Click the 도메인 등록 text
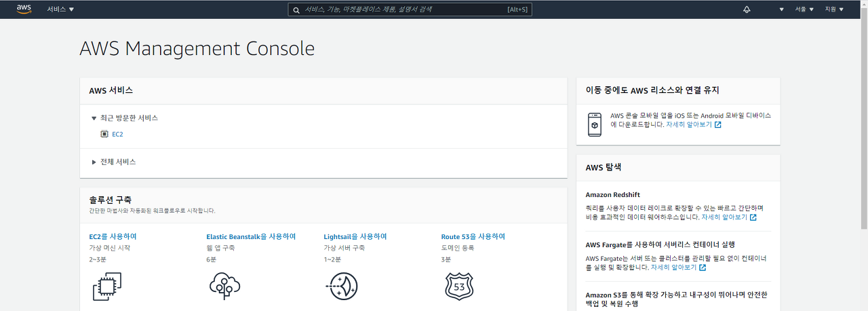This screenshot has width=868, height=311. 458,248
